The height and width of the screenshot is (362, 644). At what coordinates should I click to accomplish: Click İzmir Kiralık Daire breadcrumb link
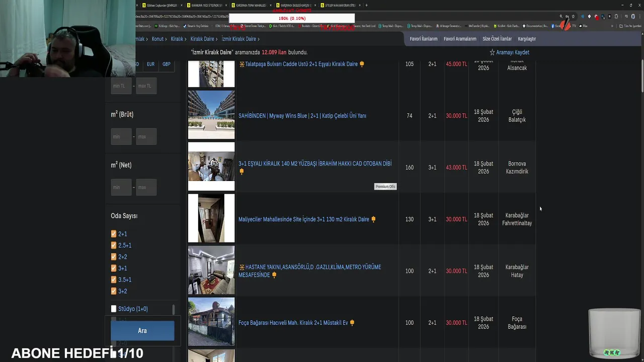239,39
